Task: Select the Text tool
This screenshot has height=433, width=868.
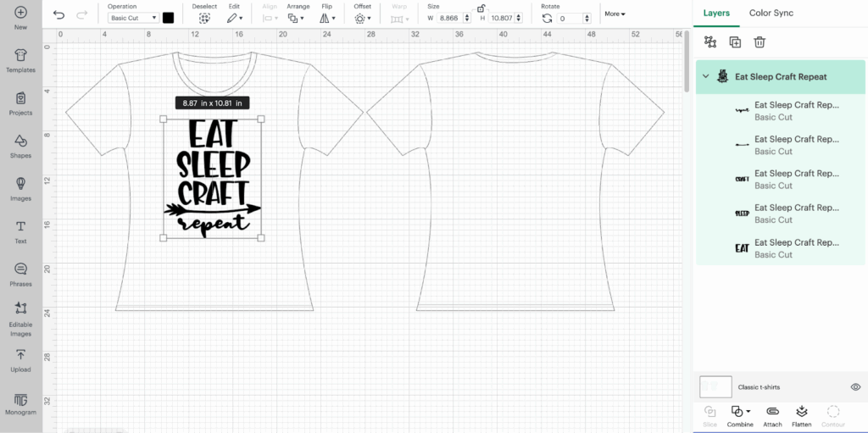Action: (20, 231)
